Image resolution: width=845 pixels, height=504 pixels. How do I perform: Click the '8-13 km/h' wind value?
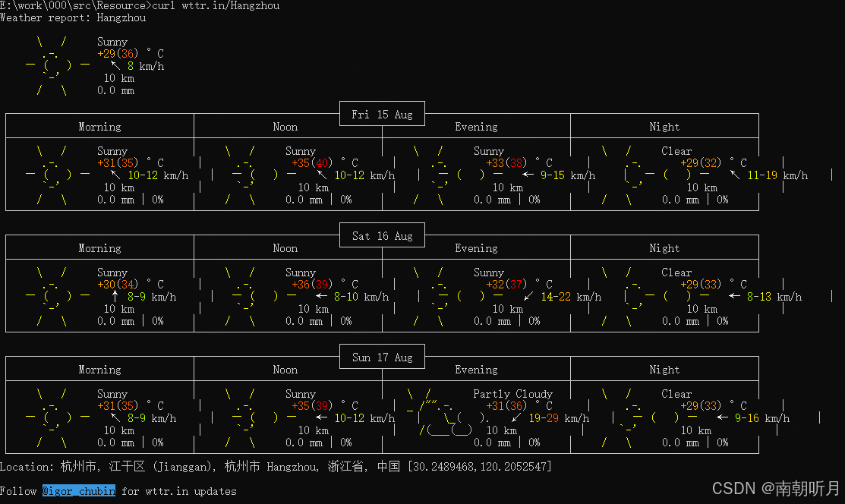point(774,297)
